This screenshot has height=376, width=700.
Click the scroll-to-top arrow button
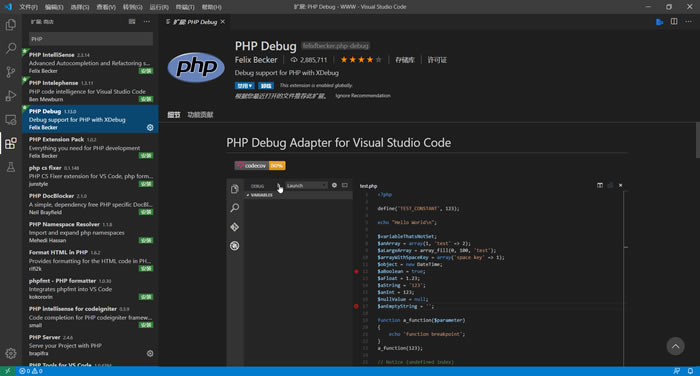coord(675,346)
